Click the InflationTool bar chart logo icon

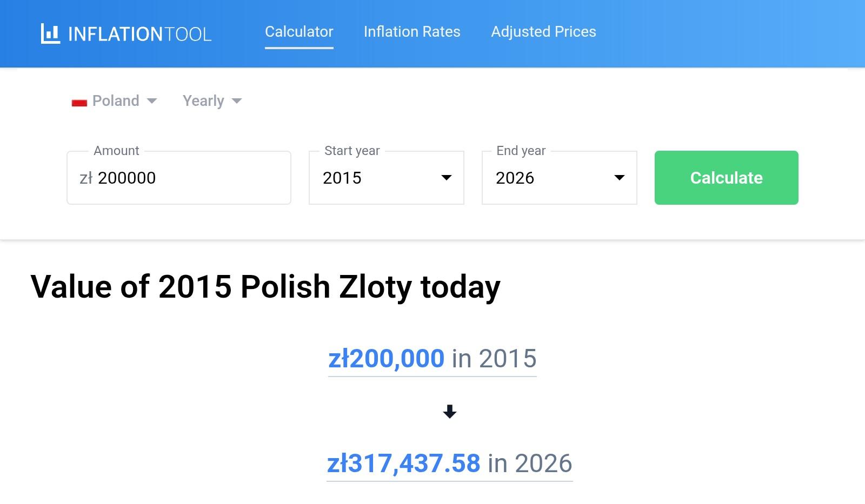point(50,33)
